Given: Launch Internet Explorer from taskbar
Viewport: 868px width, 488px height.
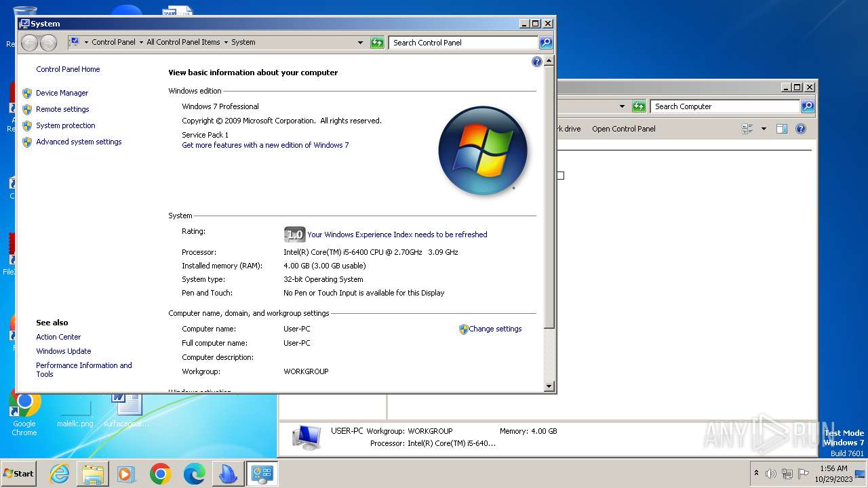Looking at the screenshot, I should (x=60, y=474).
